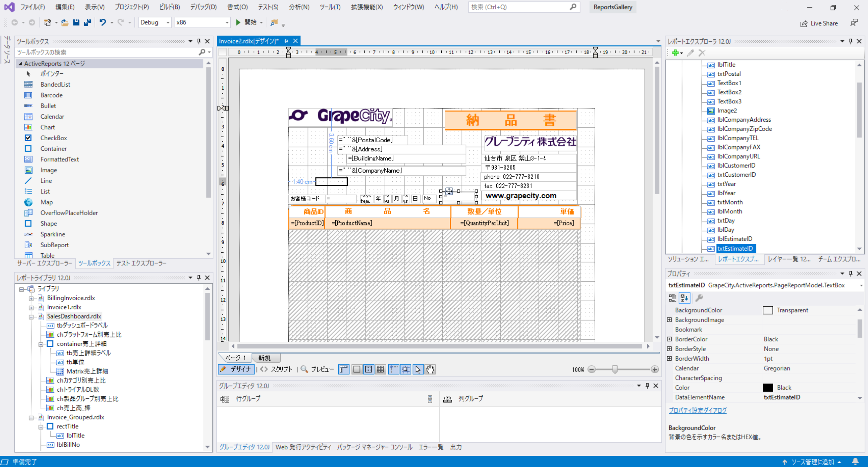Click Undo in main toolbar
The width and height of the screenshot is (868, 467).
(x=102, y=22)
